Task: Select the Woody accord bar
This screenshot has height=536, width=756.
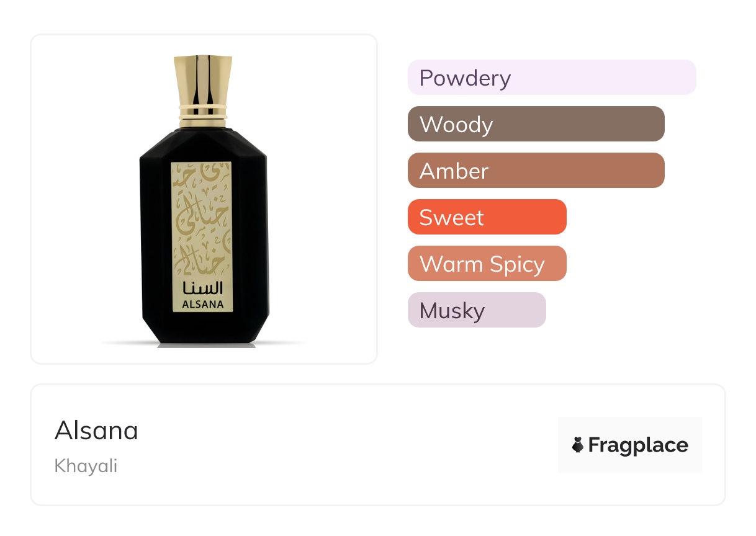Action: 536,124
